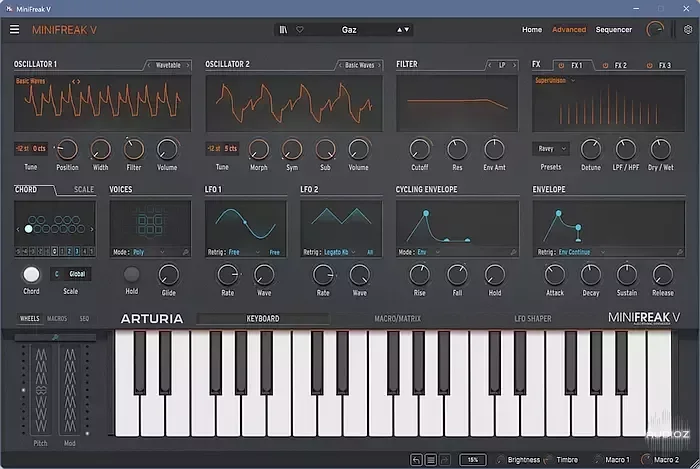Click the Envelope Attack knob
Image resolution: width=700 pixels, height=469 pixels.
(555, 275)
